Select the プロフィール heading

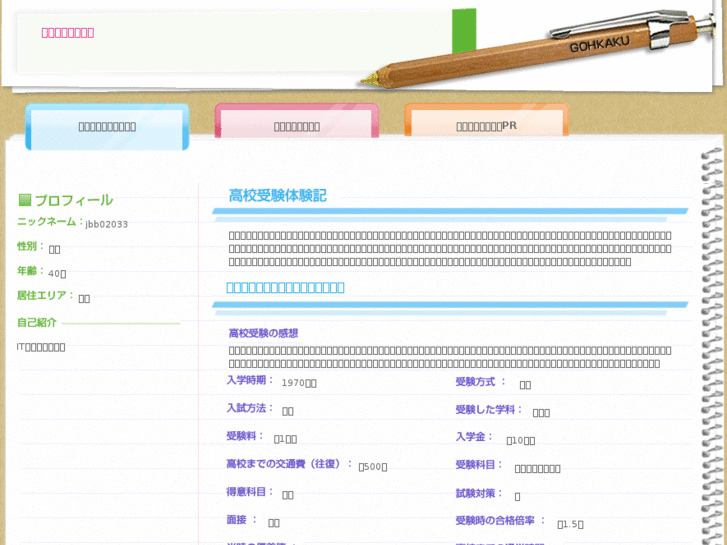74,200
